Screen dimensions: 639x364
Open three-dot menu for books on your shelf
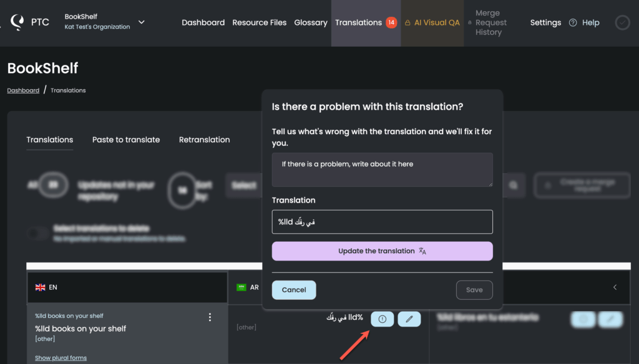tap(210, 317)
